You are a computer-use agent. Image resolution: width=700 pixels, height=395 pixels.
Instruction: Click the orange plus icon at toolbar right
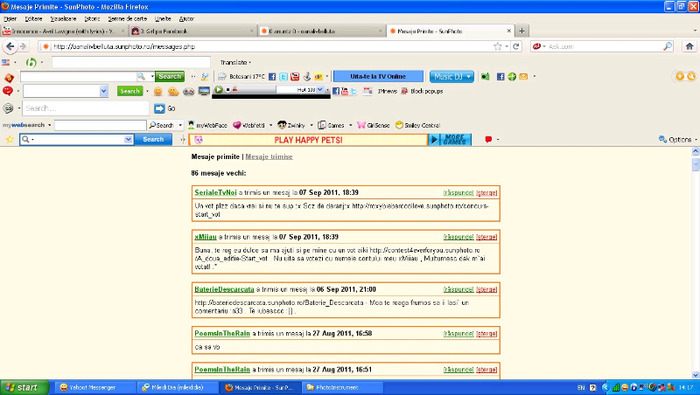(679, 76)
